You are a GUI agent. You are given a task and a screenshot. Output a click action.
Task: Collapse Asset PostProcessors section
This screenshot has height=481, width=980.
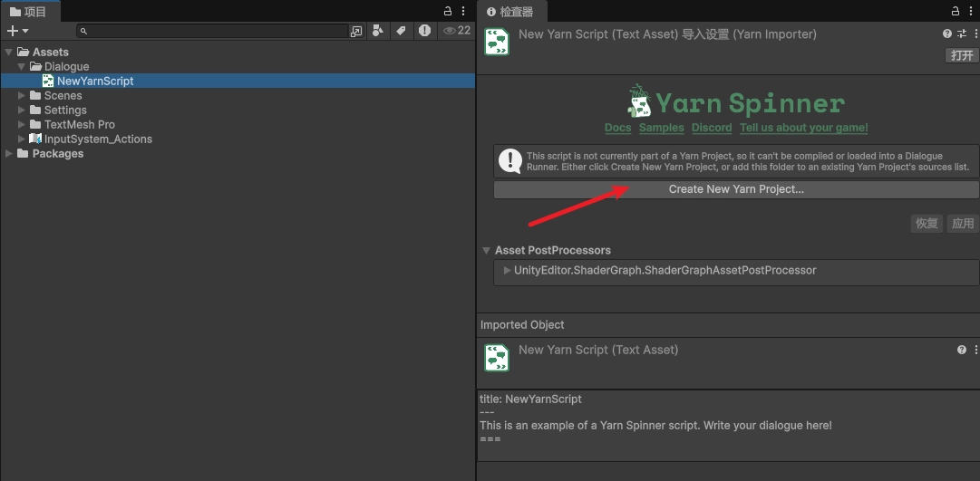tap(486, 251)
